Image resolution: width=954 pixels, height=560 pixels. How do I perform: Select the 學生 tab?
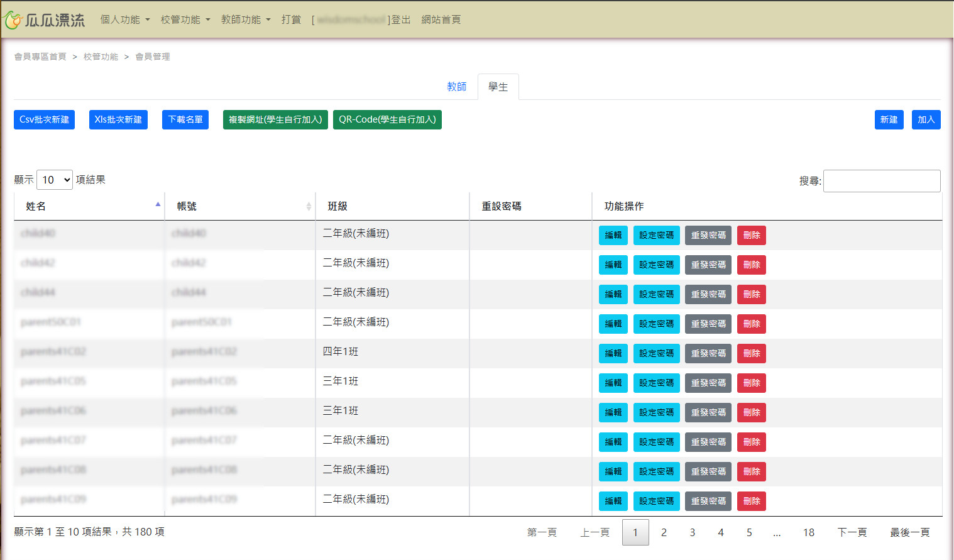point(498,87)
